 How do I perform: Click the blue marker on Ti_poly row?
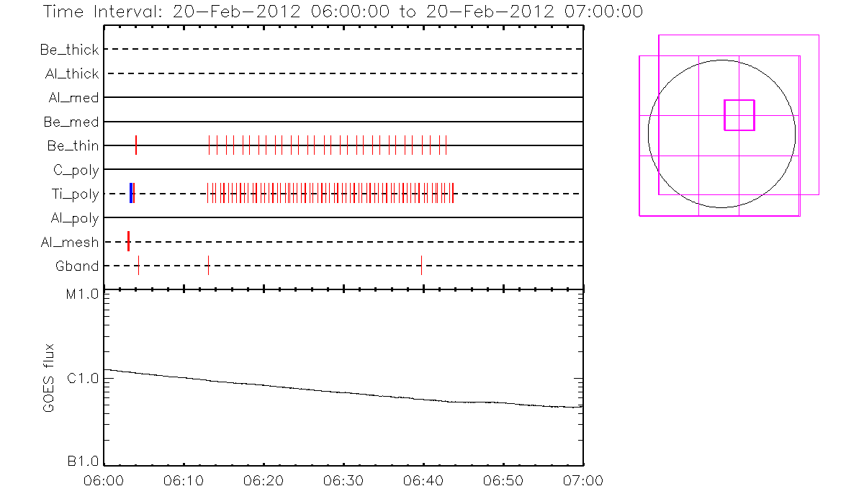point(130,193)
